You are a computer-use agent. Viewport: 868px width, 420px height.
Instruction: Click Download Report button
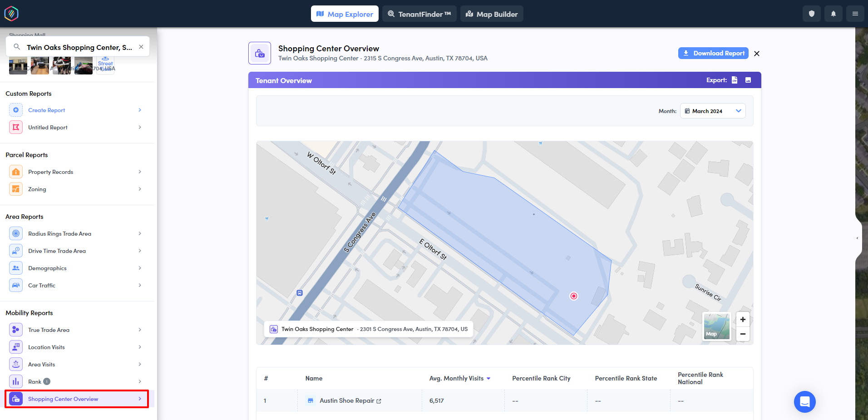(714, 53)
